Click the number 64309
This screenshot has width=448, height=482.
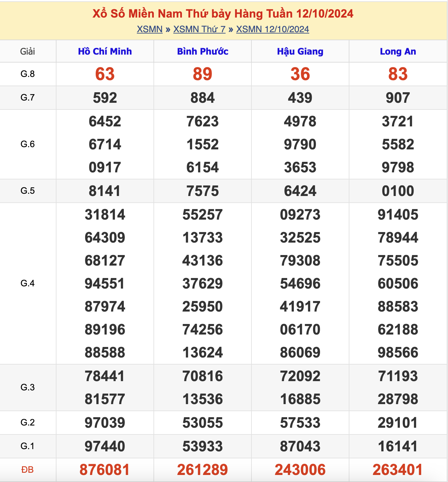(x=105, y=237)
